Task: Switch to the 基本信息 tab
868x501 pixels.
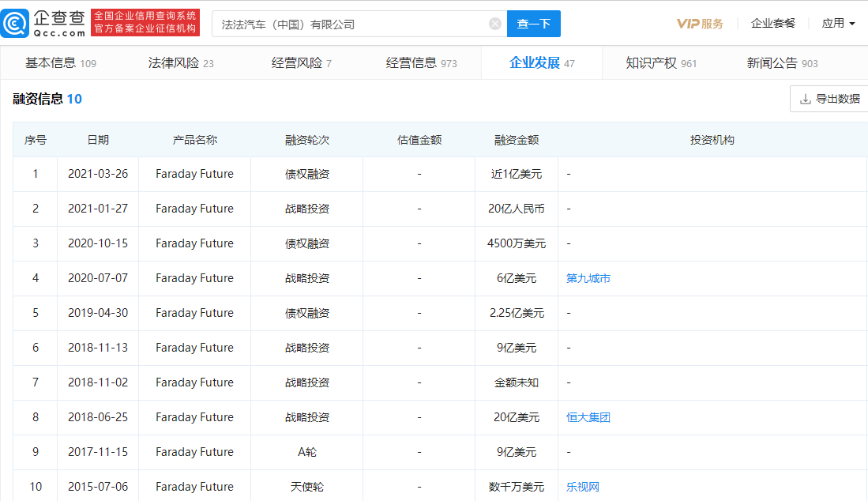Action: coord(60,63)
